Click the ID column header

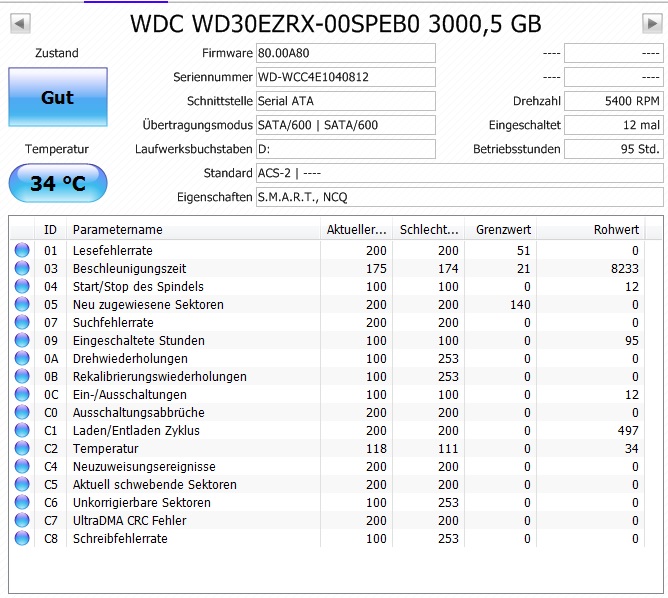pyautogui.click(x=50, y=230)
